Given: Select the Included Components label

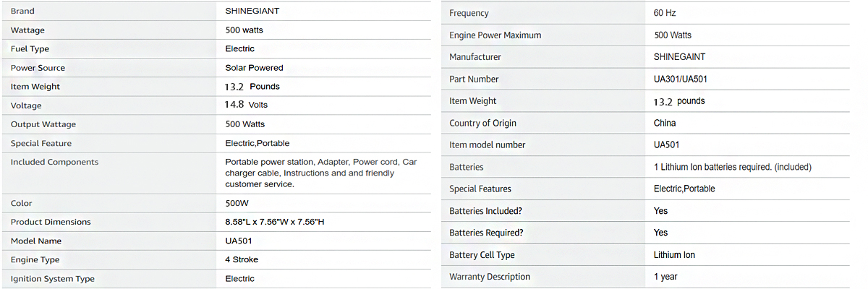Looking at the screenshot, I should point(54,162).
